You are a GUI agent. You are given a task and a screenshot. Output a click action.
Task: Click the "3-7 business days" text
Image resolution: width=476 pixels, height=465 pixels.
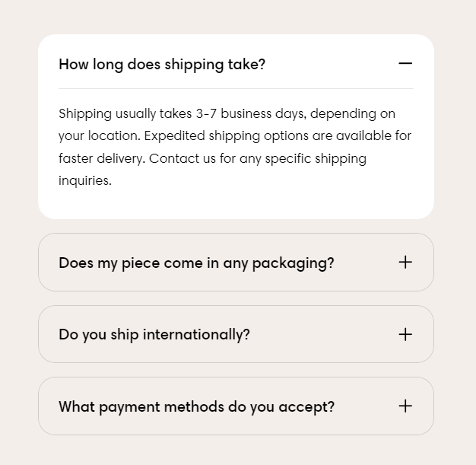coord(249,114)
